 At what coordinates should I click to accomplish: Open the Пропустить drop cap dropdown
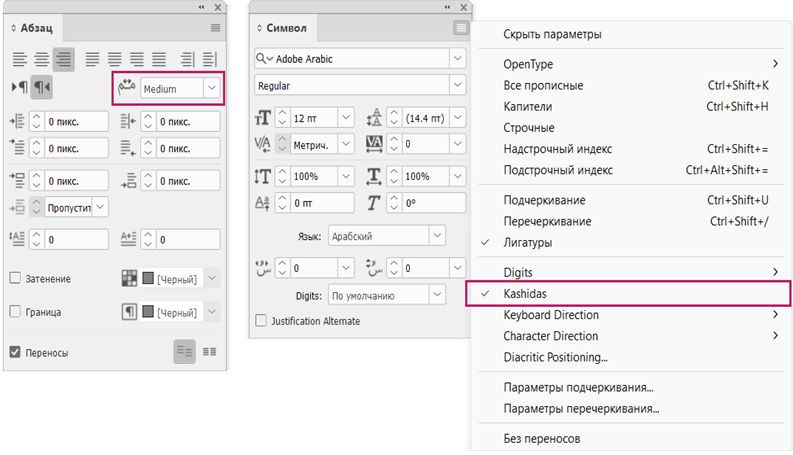coord(100,207)
